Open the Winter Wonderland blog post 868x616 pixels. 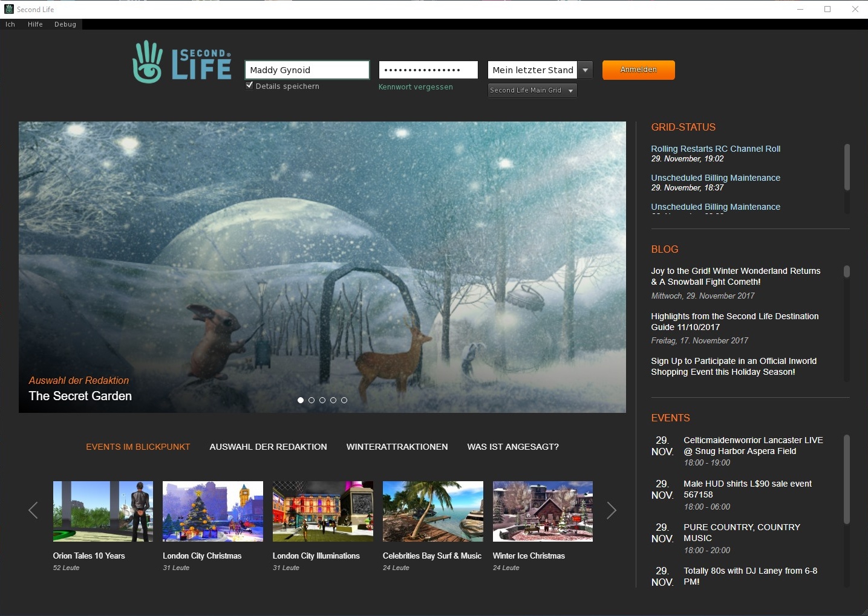[736, 276]
